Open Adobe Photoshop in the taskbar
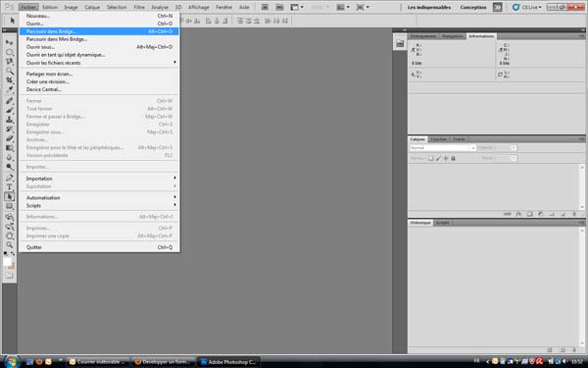The image size is (588, 368). point(228,361)
